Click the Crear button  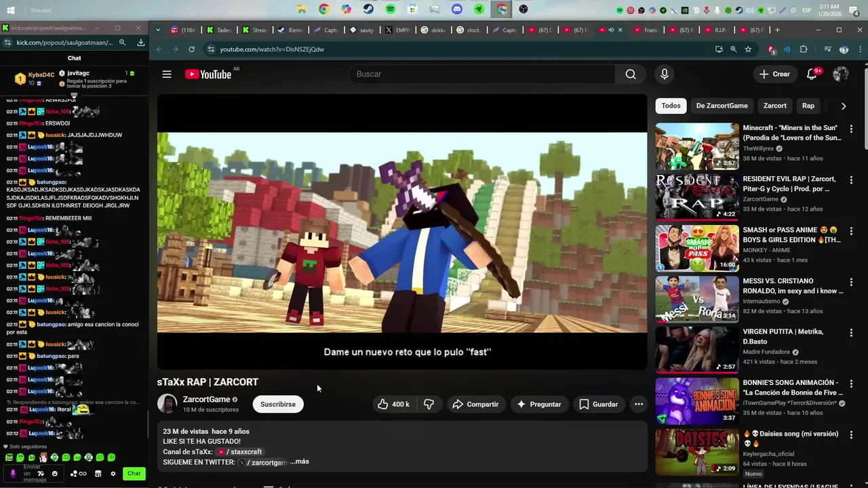774,74
